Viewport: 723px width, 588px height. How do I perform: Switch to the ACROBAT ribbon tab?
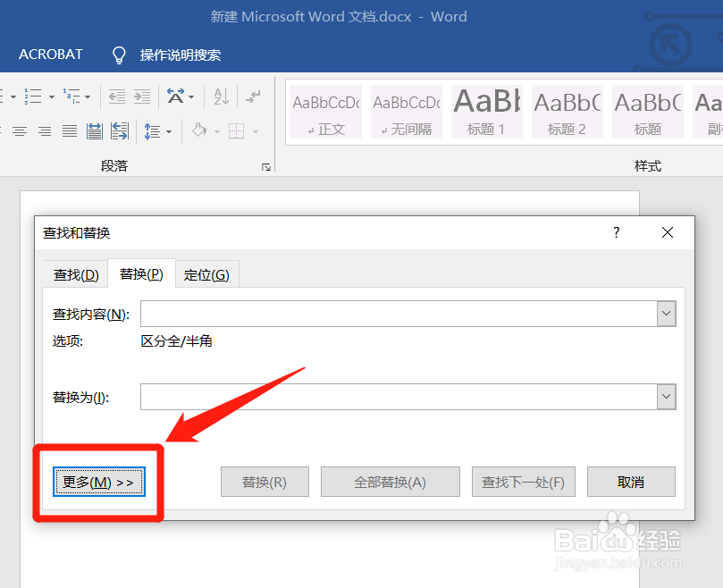(50, 54)
